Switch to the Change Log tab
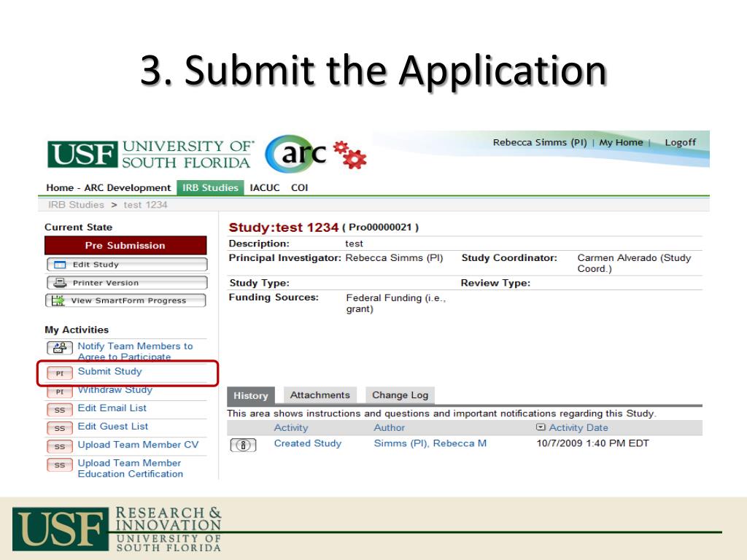Viewport: 747px width, 560px height. 400,395
